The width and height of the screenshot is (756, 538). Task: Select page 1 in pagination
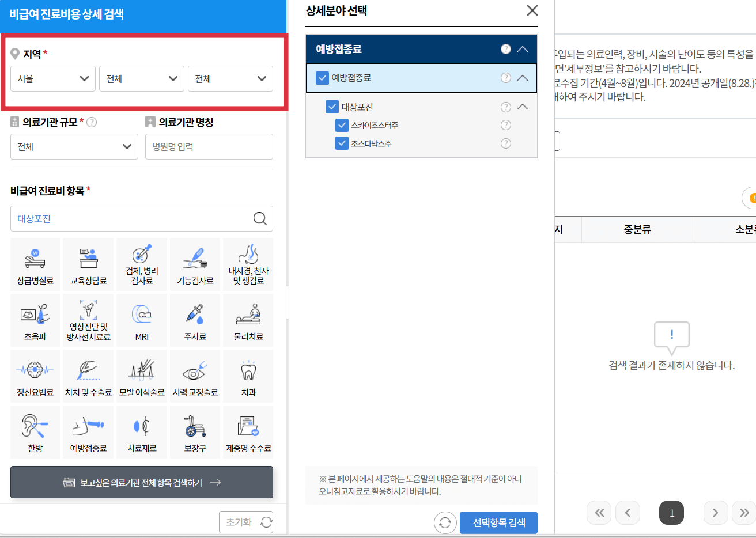(671, 512)
